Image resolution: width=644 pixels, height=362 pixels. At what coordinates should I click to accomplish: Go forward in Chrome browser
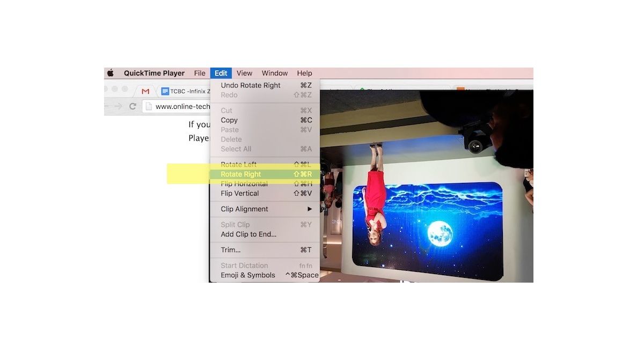point(118,106)
